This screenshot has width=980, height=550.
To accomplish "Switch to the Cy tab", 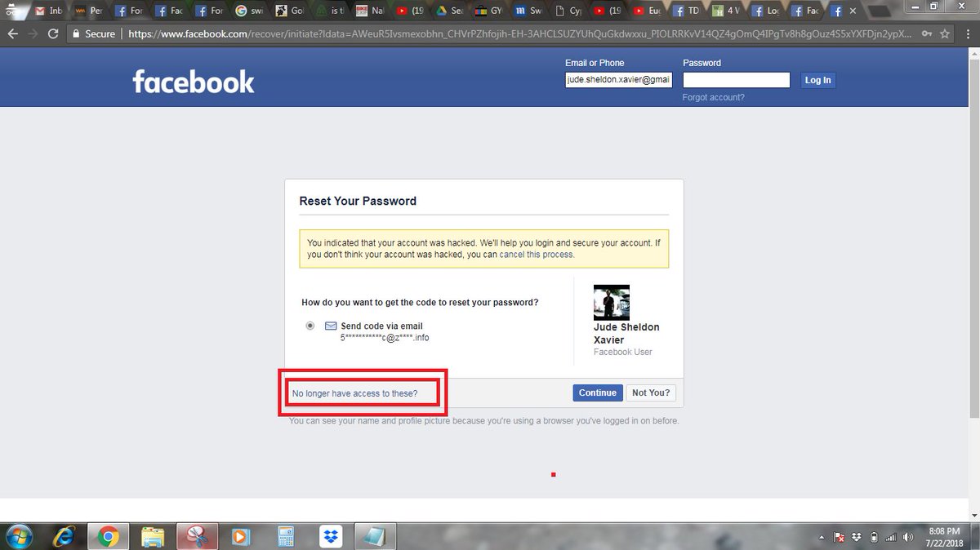I will [x=568, y=11].
